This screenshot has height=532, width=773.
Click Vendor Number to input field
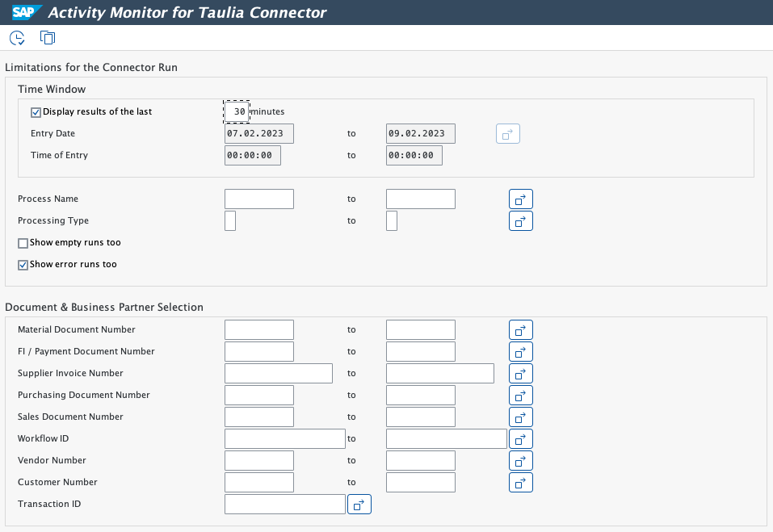click(x=421, y=461)
